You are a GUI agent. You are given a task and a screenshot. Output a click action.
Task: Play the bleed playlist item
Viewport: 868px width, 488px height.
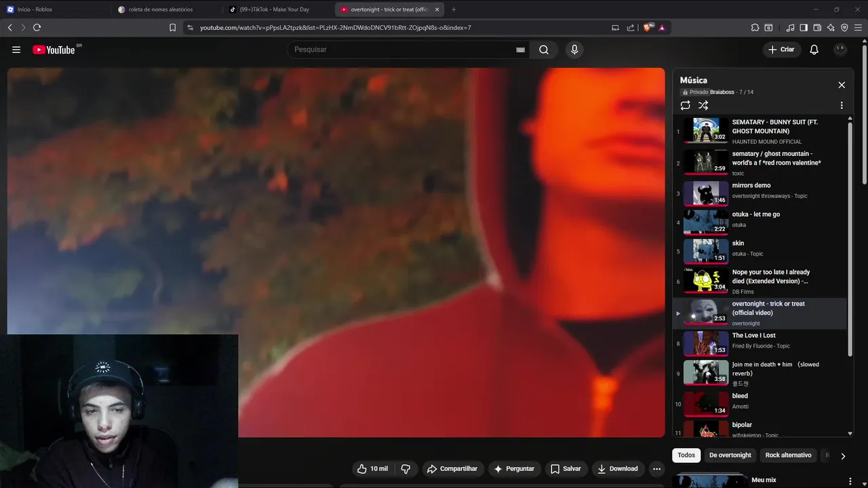tap(759, 403)
